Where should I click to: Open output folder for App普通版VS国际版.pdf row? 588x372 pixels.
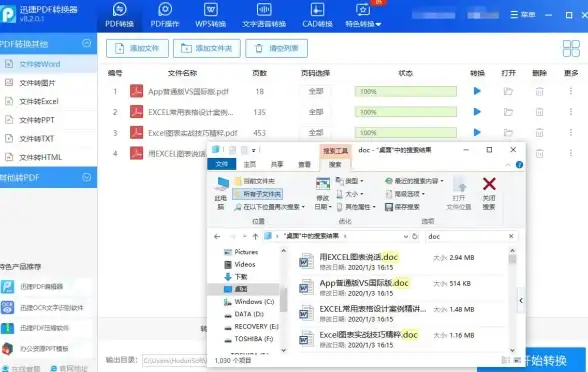pyautogui.click(x=508, y=91)
